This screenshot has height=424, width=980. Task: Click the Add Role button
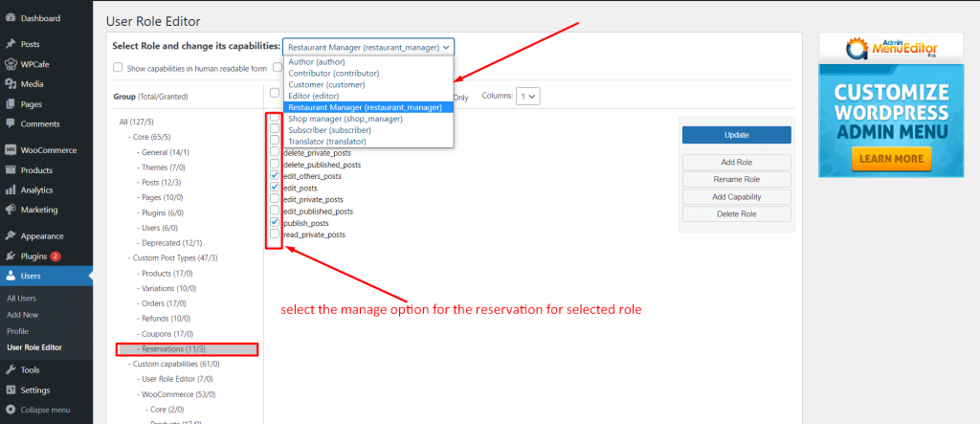[736, 162]
